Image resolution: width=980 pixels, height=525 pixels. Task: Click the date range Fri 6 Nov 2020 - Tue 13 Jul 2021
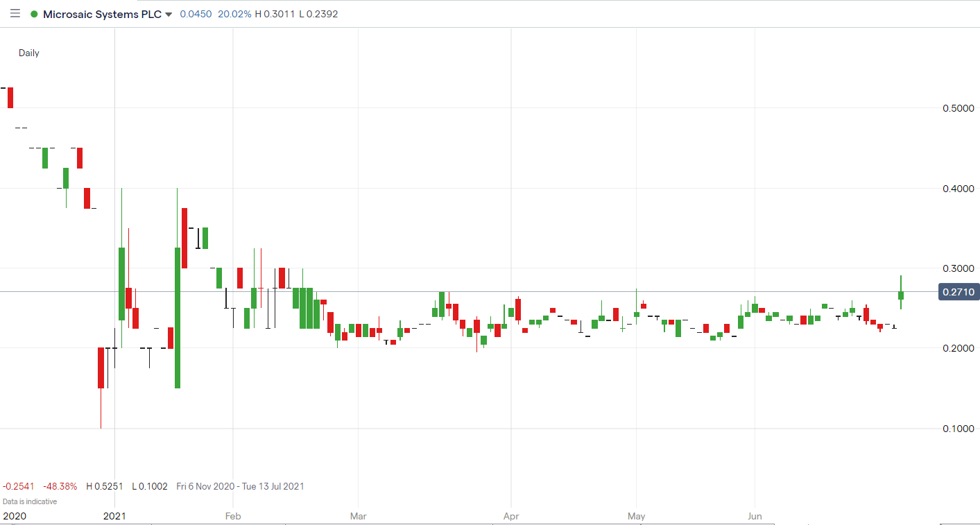click(240, 486)
